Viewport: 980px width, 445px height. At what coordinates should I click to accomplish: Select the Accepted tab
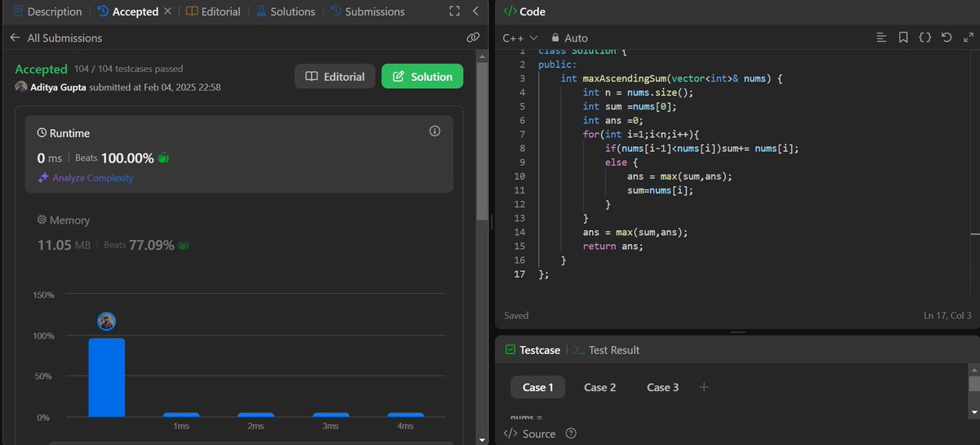click(127, 11)
